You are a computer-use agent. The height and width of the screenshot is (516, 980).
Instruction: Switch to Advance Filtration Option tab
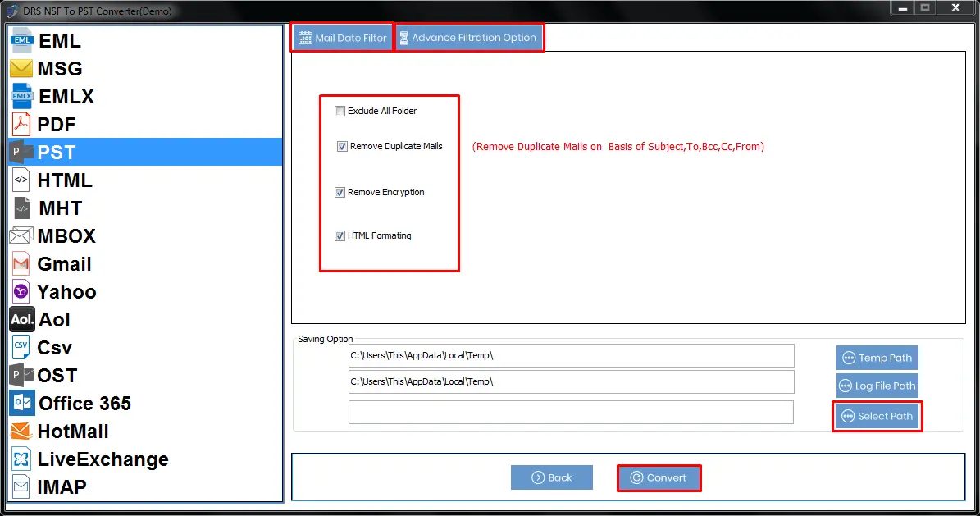469,38
